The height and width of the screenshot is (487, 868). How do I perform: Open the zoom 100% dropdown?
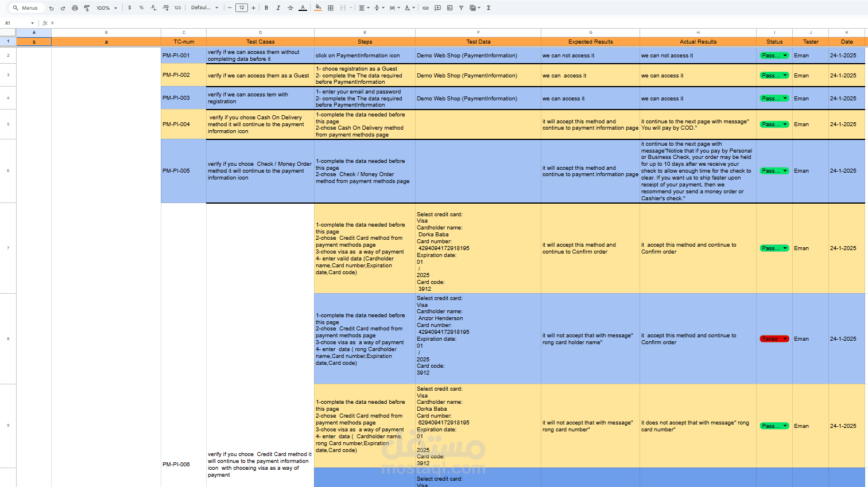pos(107,8)
